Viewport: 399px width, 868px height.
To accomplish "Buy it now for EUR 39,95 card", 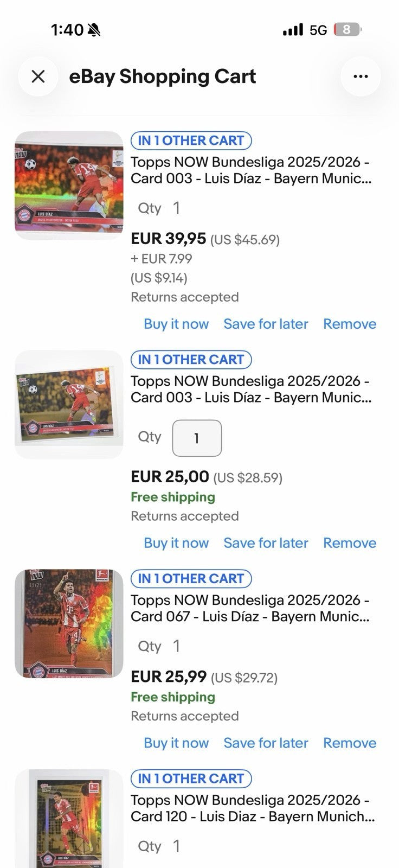I will click(x=176, y=324).
